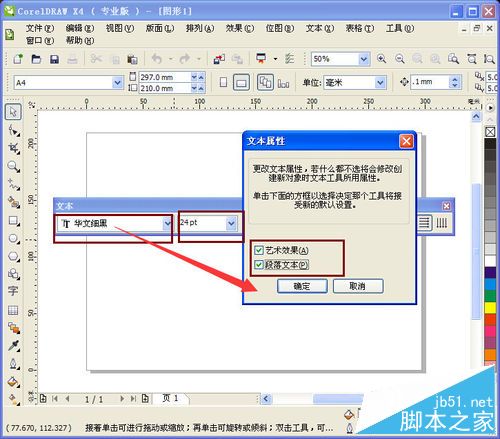The width and height of the screenshot is (500, 439).
Task: Click the 确定 button
Action: point(302,286)
